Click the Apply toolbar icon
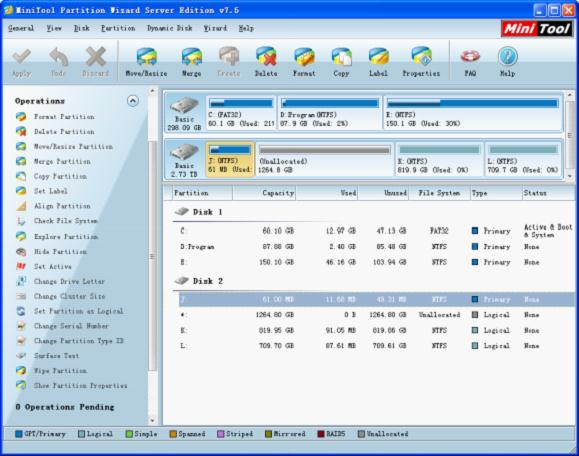This screenshot has width=579, height=456. [21, 57]
